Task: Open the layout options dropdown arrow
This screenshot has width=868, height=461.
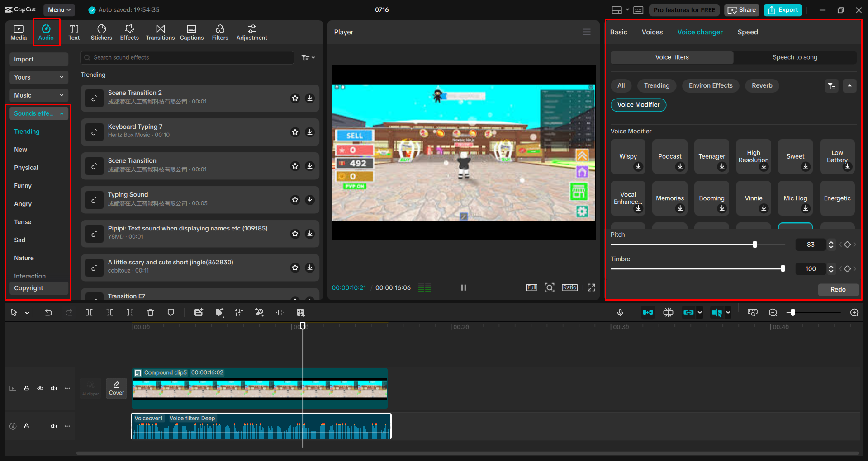Action: (x=627, y=9)
